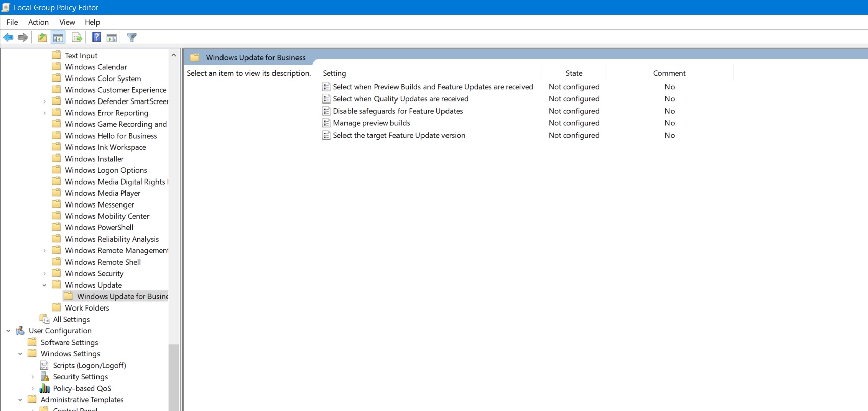Click the Windows Update folder icon
The image size is (868, 411).
click(56, 285)
